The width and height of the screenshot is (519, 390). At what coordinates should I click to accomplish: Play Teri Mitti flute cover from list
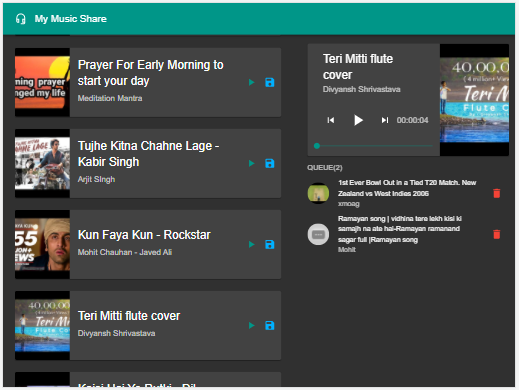(252, 325)
